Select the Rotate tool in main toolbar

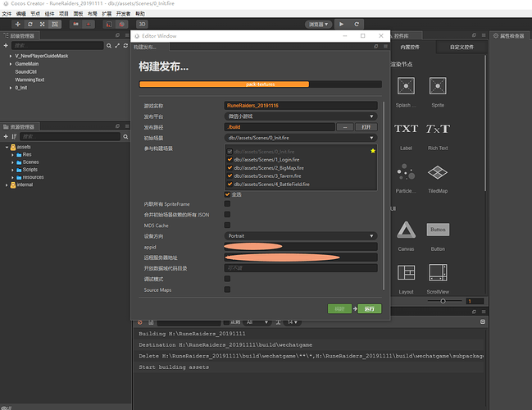click(30, 24)
